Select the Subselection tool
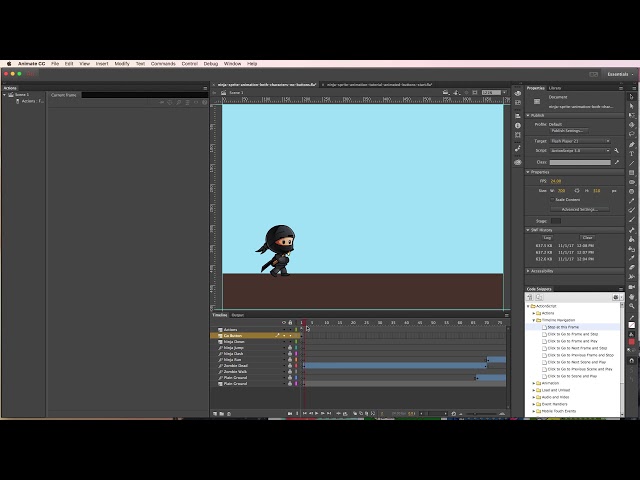 tap(631, 106)
